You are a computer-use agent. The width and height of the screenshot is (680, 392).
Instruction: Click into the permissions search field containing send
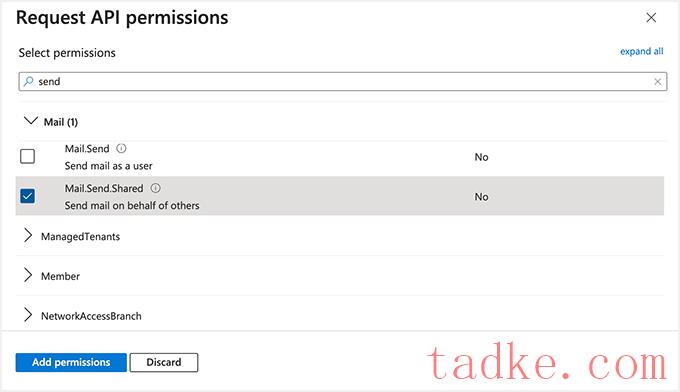343,82
